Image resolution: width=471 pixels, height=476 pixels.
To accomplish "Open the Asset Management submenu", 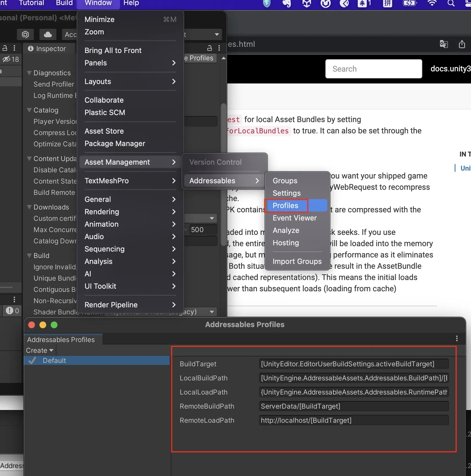I will click(x=130, y=162).
